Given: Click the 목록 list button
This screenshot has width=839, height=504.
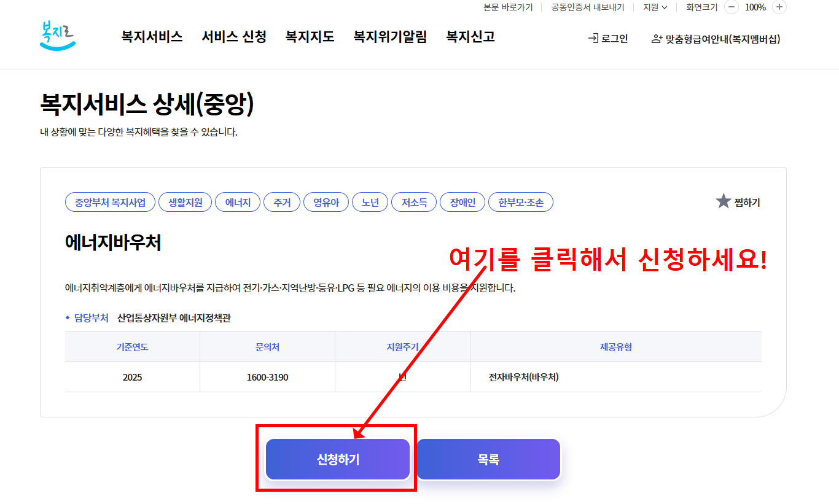Looking at the screenshot, I should (x=488, y=459).
